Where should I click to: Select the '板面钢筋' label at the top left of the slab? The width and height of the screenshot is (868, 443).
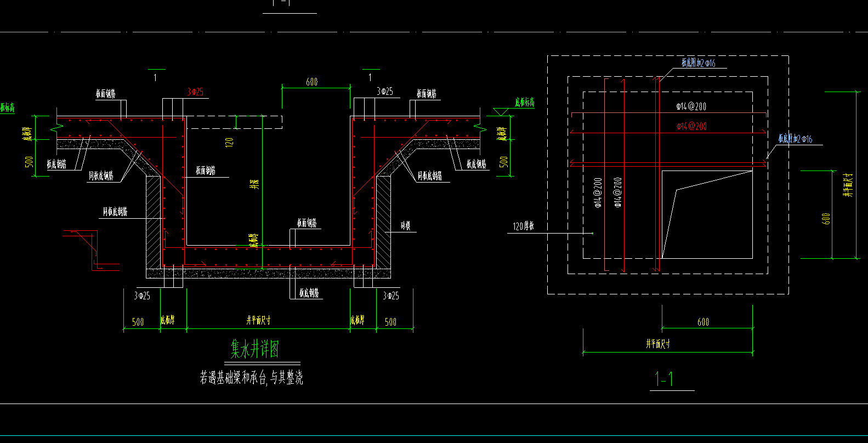coord(105,94)
